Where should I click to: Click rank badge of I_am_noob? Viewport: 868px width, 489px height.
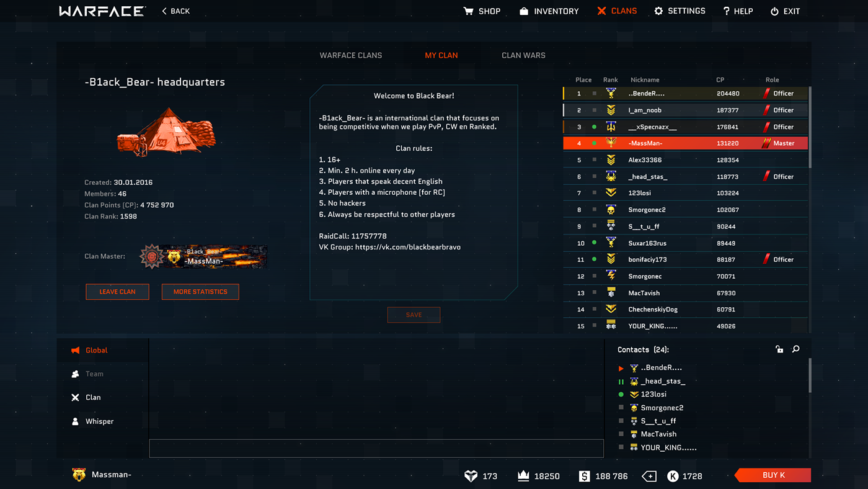coord(611,110)
